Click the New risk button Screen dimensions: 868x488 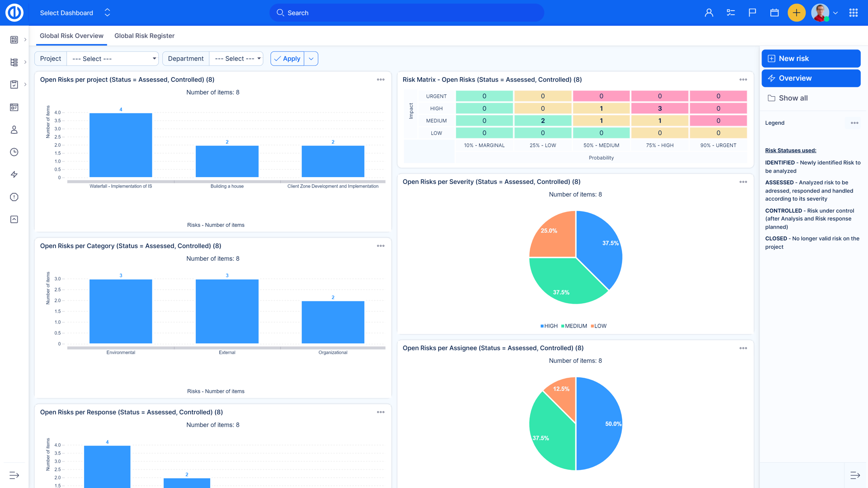point(811,58)
